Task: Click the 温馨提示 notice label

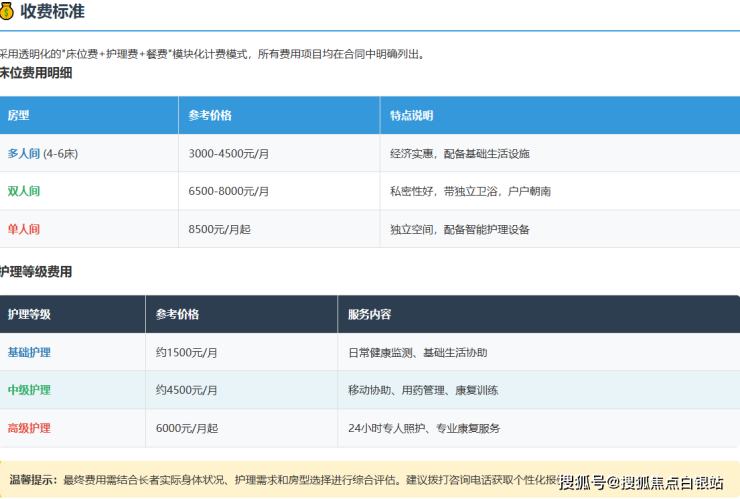Action: 32,480
